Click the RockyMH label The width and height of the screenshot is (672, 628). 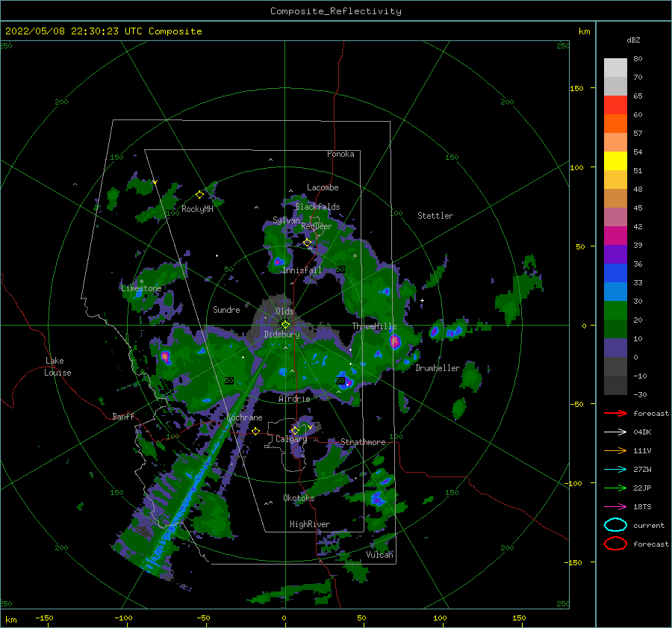click(197, 209)
